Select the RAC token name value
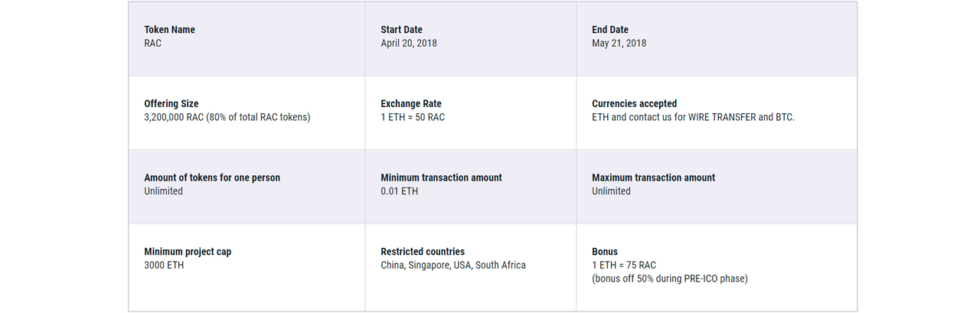This screenshot has height=313, width=980. pos(153,44)
